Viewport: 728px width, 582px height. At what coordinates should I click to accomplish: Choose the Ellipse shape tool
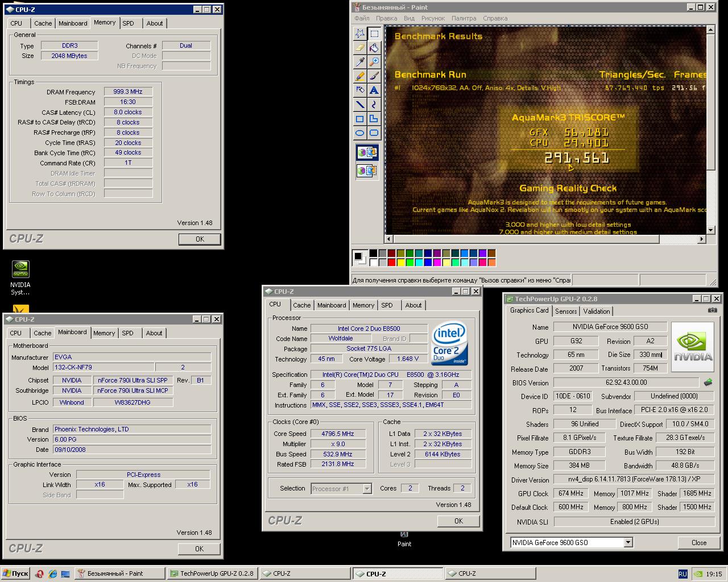[360, 133]
